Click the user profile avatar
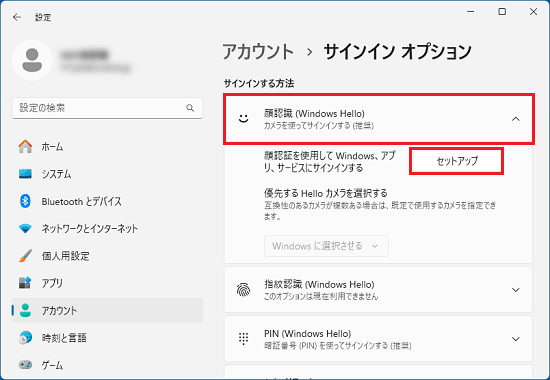Screen dimensions: 550x380 pyautogui.click(x=32, y=60)
